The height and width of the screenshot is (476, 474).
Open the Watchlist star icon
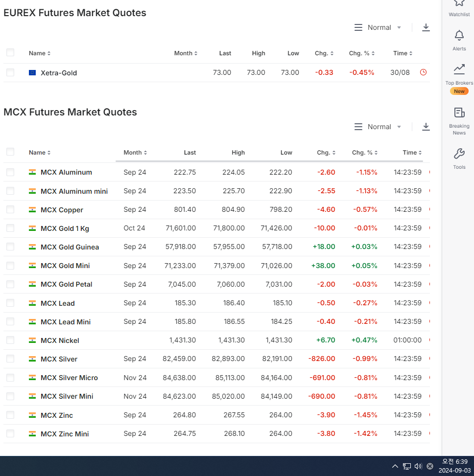pyautogui.click(x=459, y=3)
